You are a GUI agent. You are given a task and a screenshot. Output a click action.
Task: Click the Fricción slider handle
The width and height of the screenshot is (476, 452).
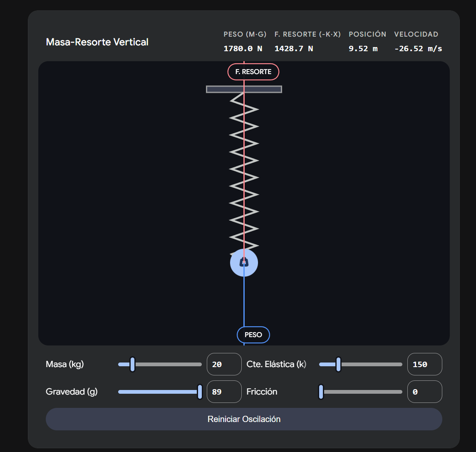tap(321, 392)
